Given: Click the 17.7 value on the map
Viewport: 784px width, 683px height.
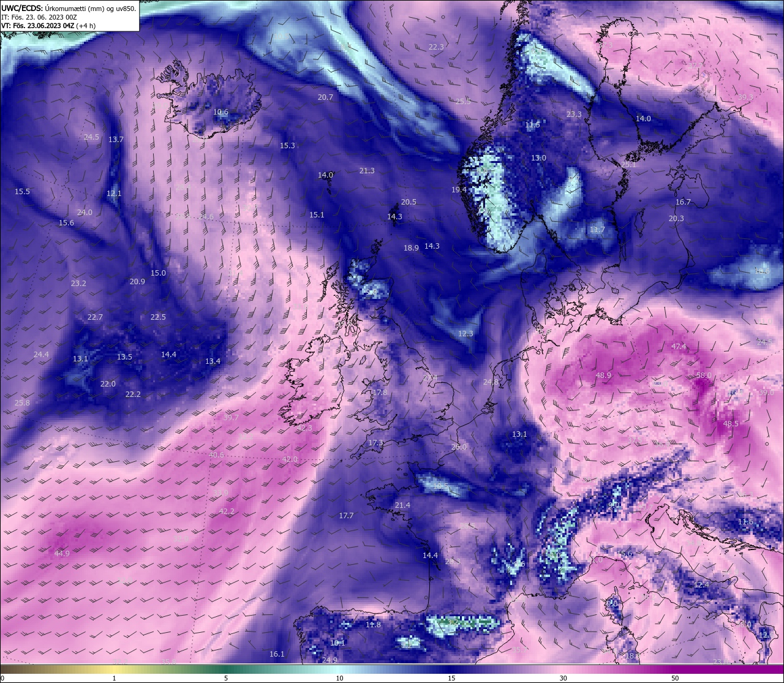Looking at the screenshot, I should [x=346, y=516].
